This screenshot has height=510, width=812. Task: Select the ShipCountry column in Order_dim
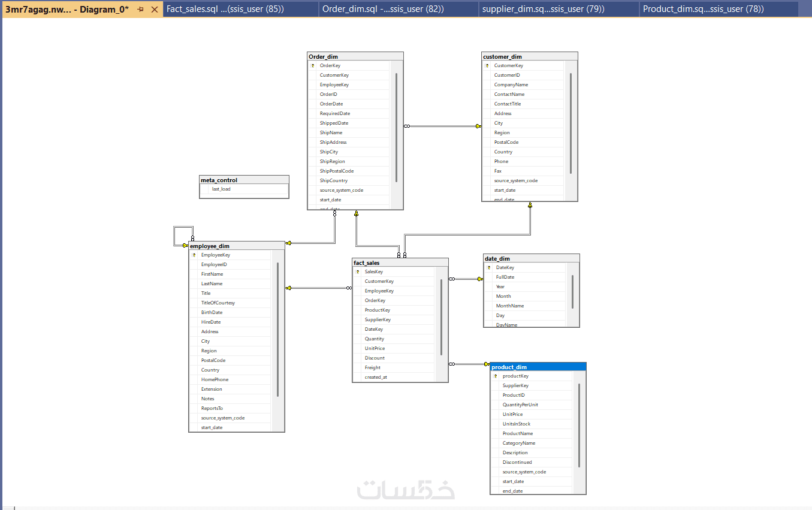coord(349,180)
